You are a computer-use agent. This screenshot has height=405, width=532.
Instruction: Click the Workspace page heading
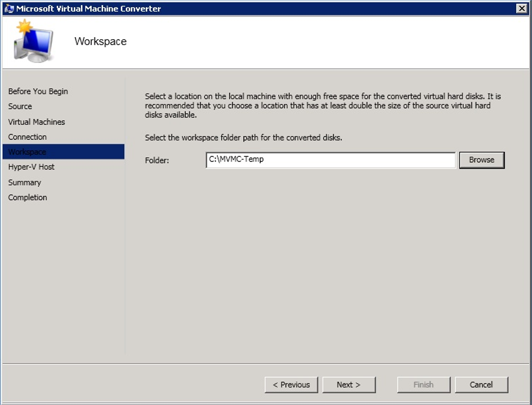click(100, 42)
